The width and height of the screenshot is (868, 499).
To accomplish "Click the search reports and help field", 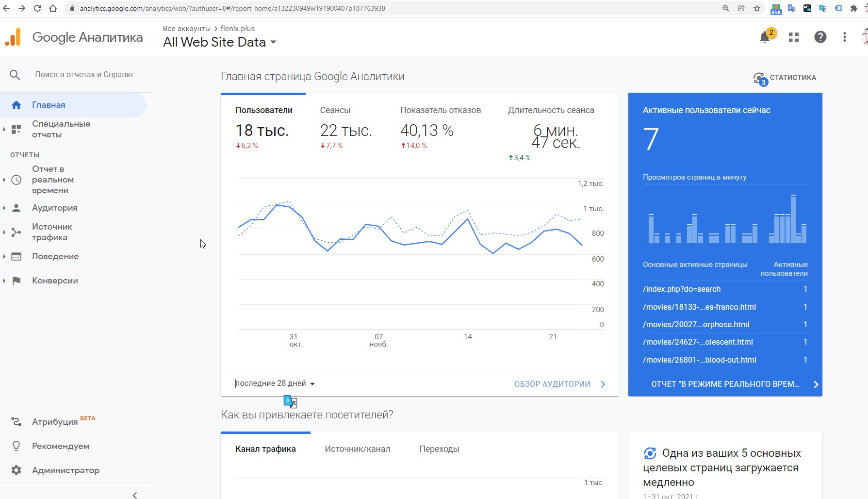I will [x=83, y=75].
